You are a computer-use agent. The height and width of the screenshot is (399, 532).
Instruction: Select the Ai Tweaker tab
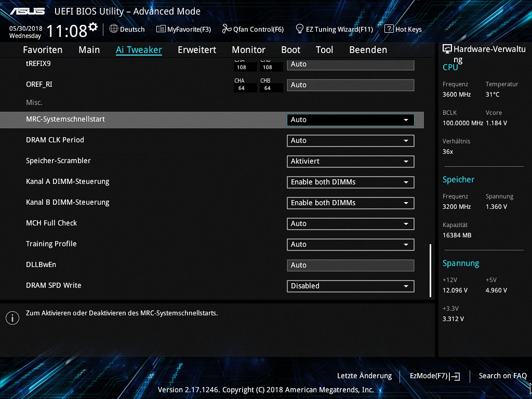click(139, 50)
